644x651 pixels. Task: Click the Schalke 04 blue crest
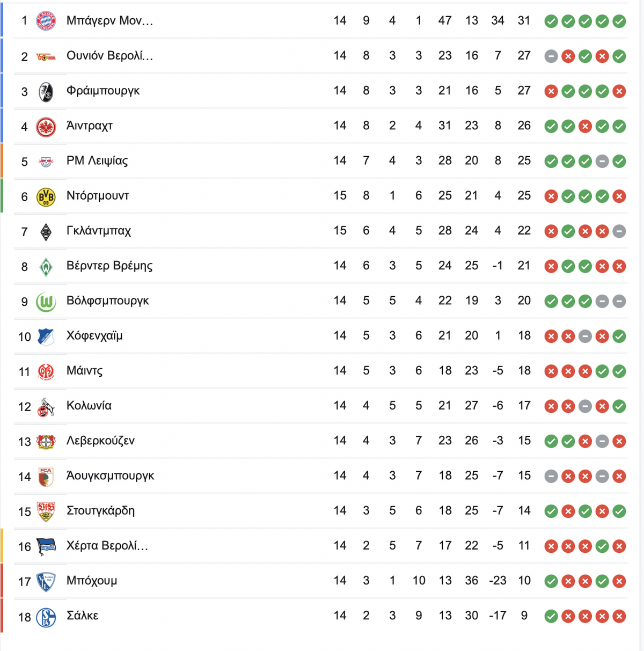[x=46, y=617]
